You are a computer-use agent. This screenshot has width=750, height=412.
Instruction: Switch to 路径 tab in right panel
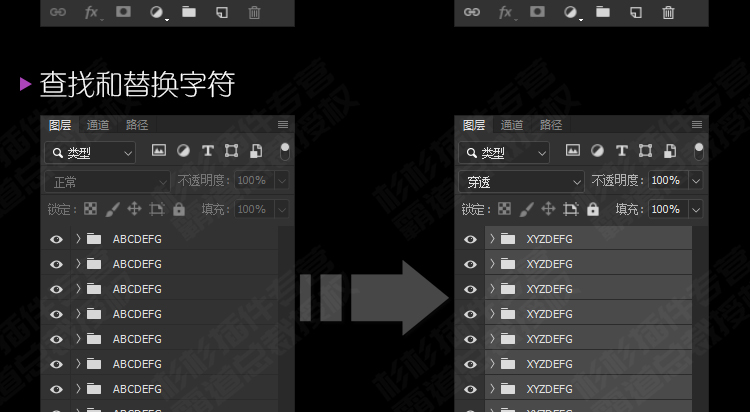click(551, 125)
